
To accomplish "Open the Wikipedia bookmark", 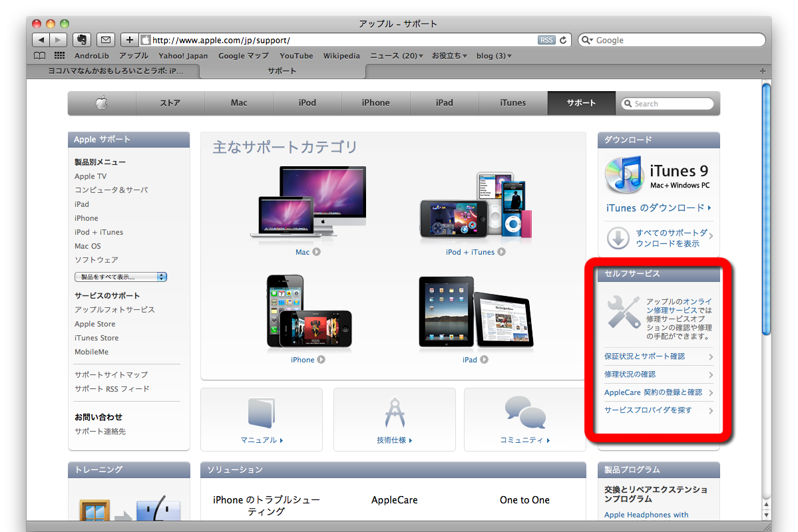I will pos(341,56).
